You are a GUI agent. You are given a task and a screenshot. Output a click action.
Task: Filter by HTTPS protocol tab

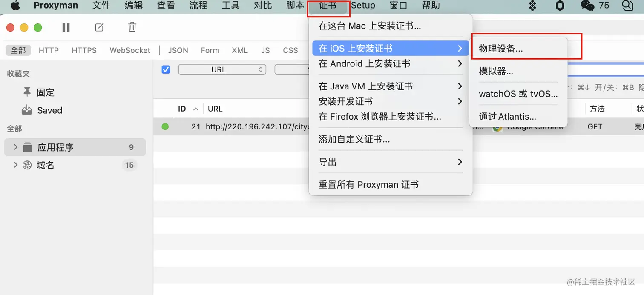pyautogui.click(x=84, y=50)
